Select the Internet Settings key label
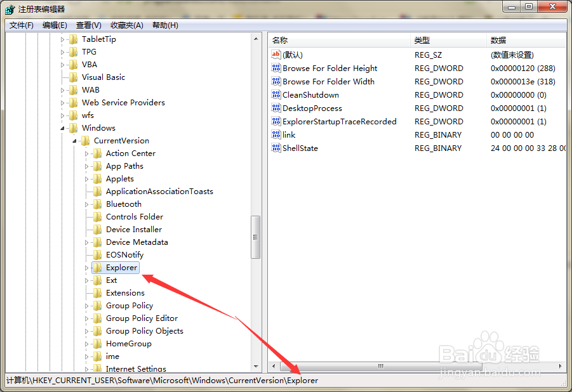572x392 pixels. 136,369
